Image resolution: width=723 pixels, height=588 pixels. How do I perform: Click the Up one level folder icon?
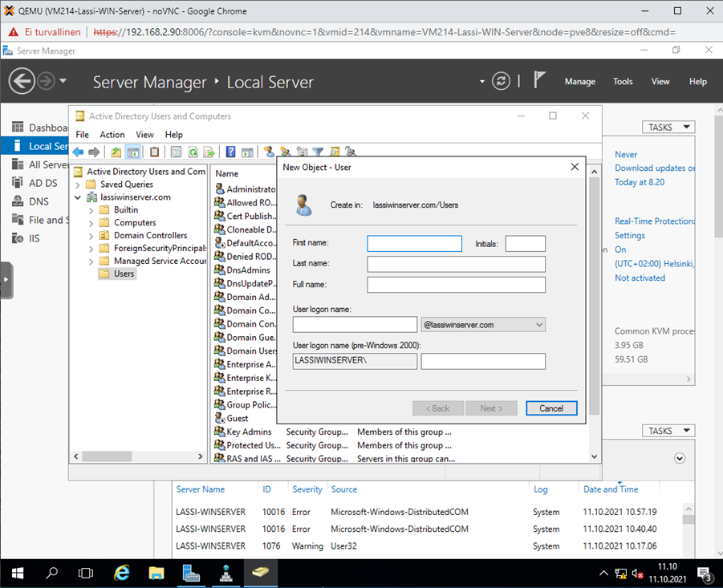coord(116,152)
